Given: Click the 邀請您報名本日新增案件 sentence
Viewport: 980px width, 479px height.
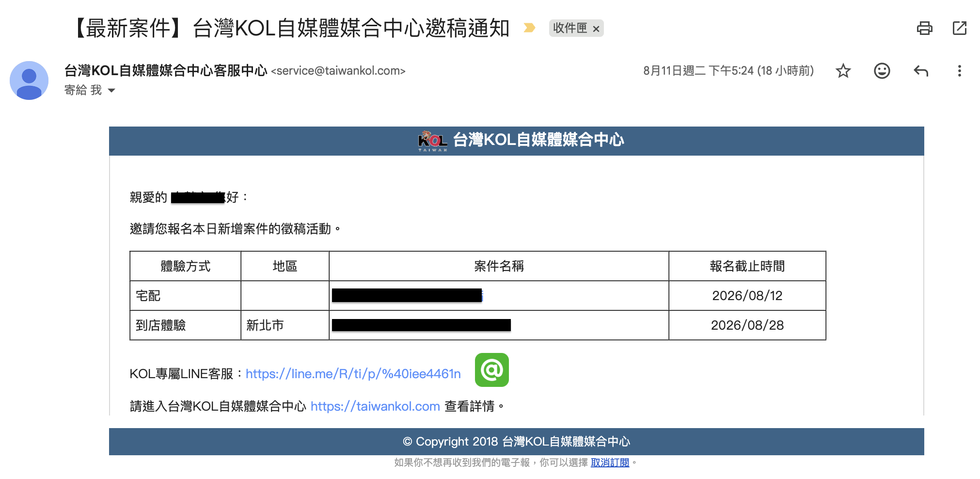Looking at the screenshot, I should coord(236,229).
